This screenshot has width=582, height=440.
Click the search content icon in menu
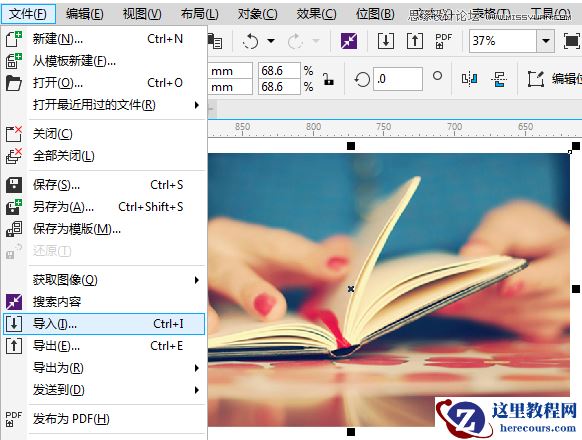[x=14, y=302]
